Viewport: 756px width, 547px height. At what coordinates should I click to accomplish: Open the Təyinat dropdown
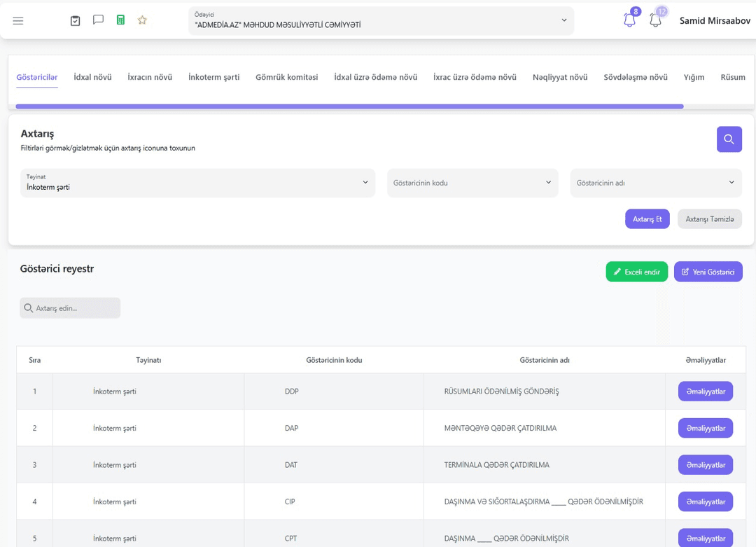pos(197,183)
